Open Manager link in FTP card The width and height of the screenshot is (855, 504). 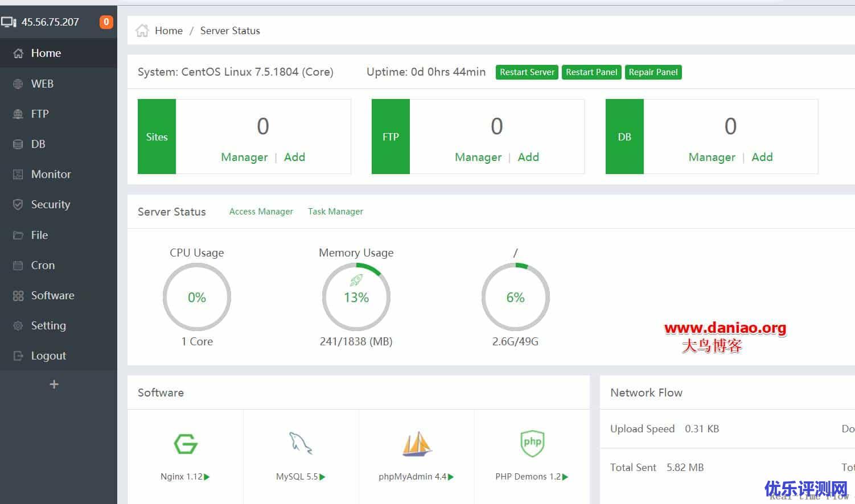478,157
